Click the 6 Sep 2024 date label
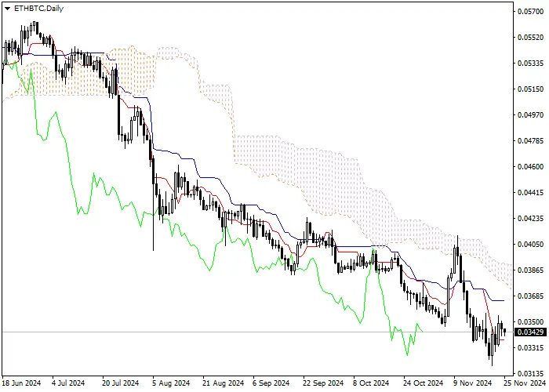The width and height of the screenshot is (549, 392). (271, 383)
